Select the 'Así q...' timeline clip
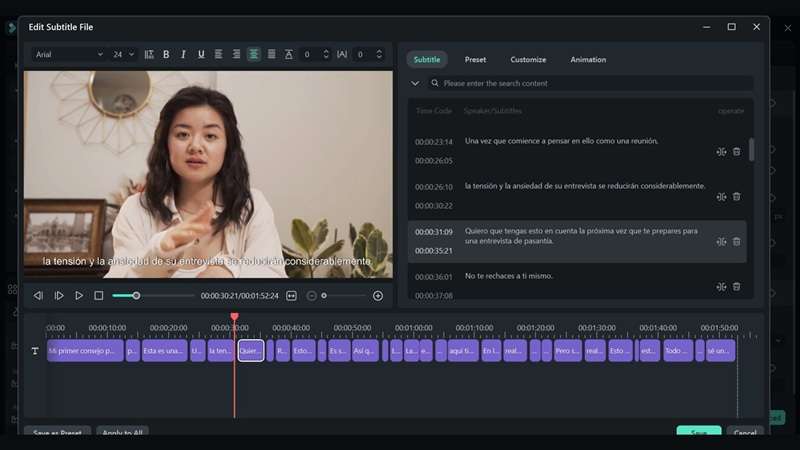 point(365,351)
